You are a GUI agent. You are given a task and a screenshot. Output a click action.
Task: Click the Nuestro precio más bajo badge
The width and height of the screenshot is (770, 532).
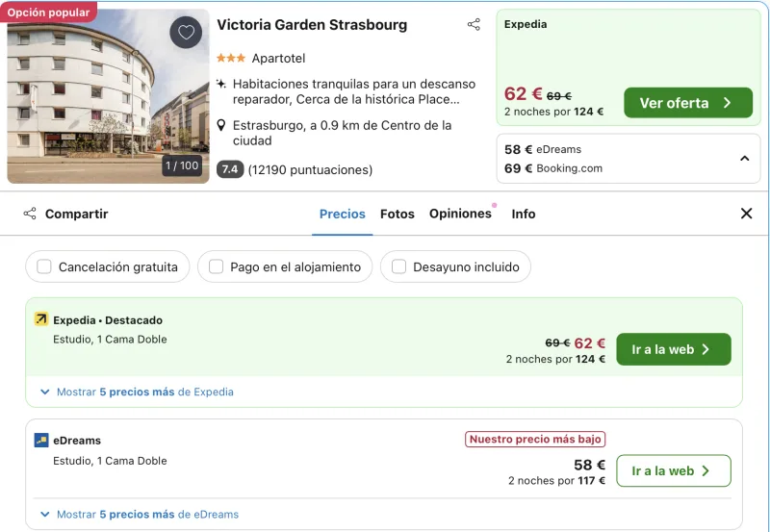(x=535, y=440)
